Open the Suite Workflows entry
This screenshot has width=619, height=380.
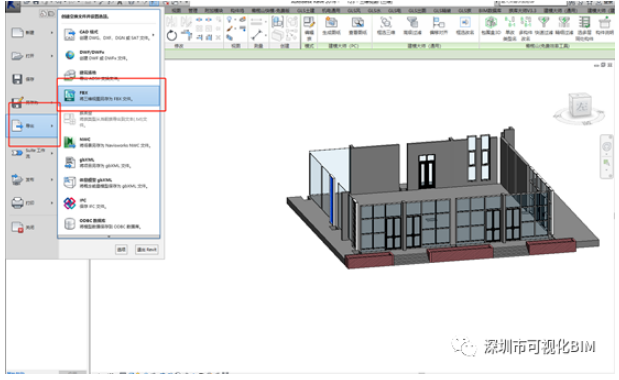point(32,153)
